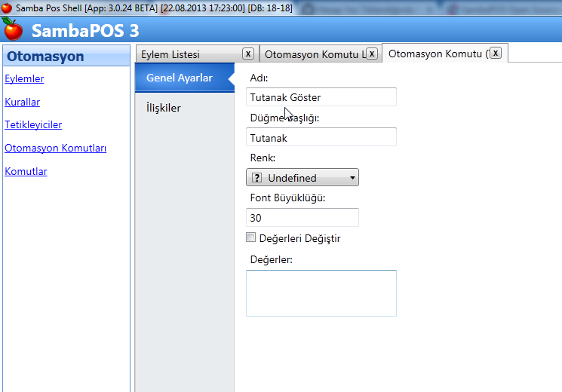Click inside the empty Değerler text area
This screenshot has height=392, width=562.
tap(321, 292)
